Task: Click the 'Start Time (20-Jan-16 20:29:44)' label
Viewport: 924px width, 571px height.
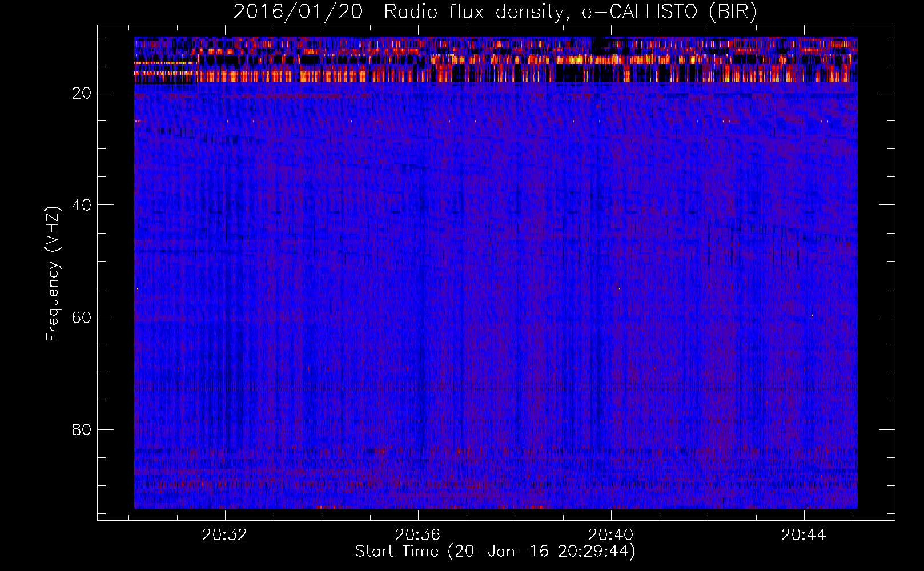Action: [x=495, y=552]
